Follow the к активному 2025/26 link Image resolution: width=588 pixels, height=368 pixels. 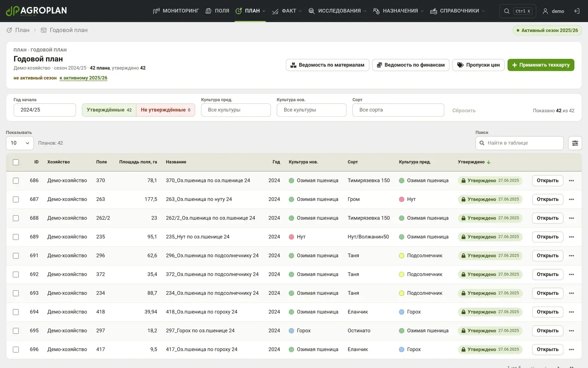[83, 78]
